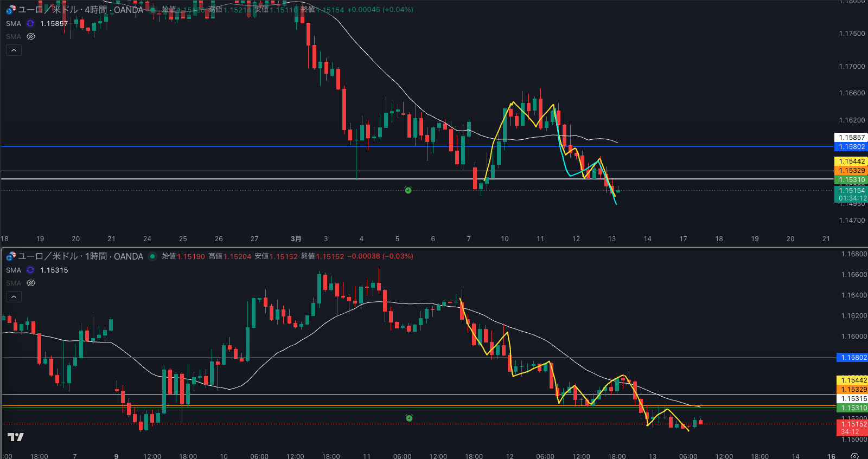Click the green event marker on the 4-hour chart
The image size is (868, 459).
pos(408,190)
